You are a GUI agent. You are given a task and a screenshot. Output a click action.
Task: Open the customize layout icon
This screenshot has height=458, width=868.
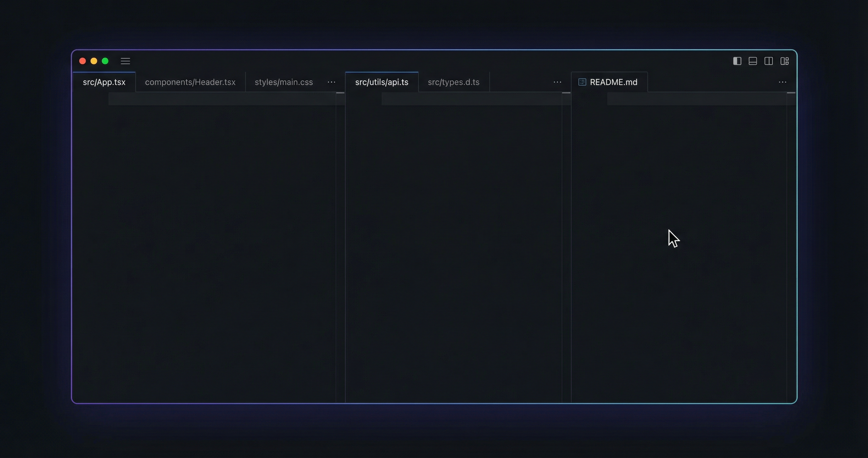784,61
